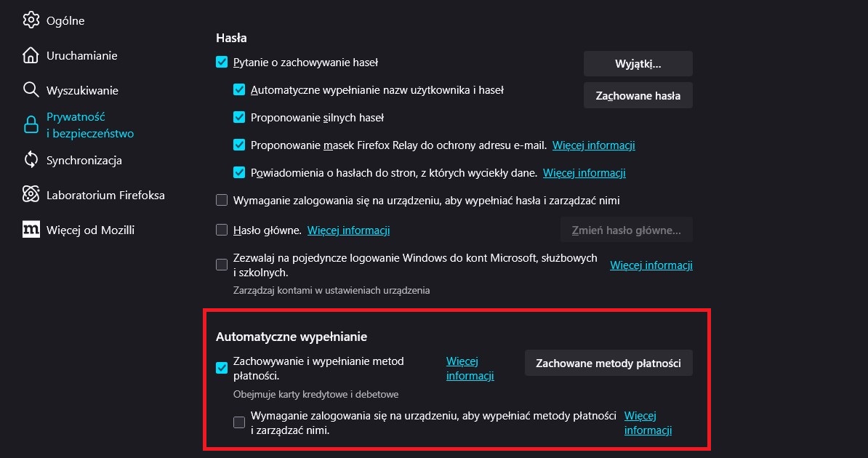Image resolution: width=868 pixels, height=458 pixels.
Task: Open Więcej informacji link for Firefox Relay
Action: pos(593,145)
